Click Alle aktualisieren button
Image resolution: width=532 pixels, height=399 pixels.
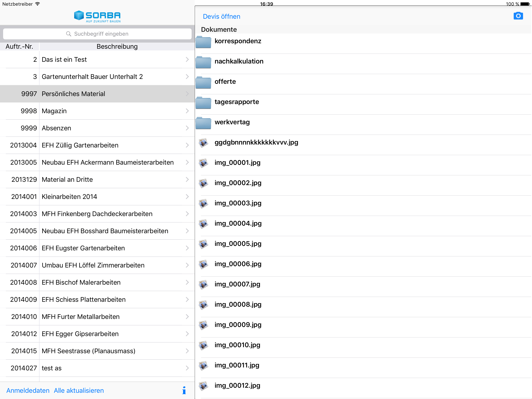(x=79, y=390)
